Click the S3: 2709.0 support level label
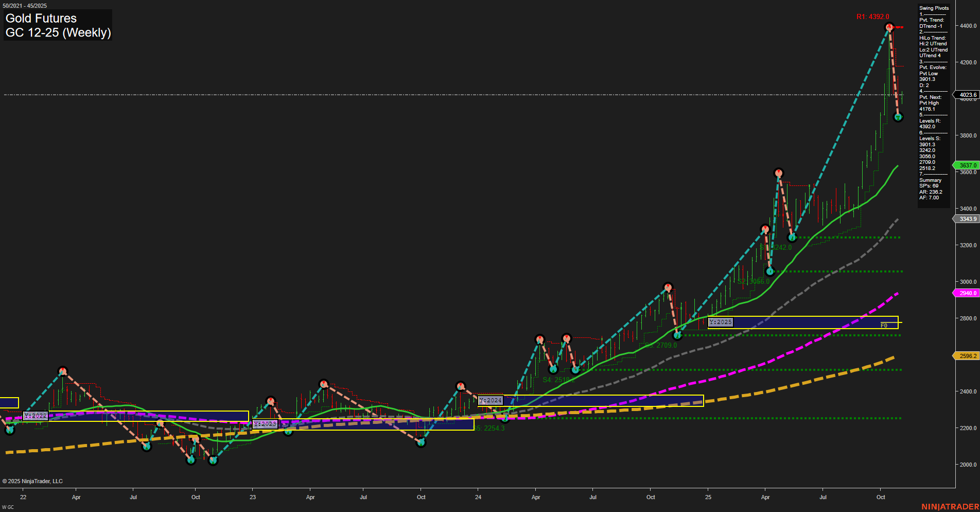The width and height of the screenshot is (980, 512). (660, 345)
